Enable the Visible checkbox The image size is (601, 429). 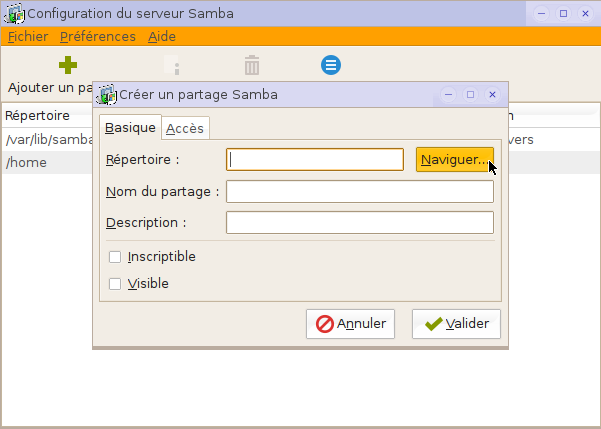point(115,284)
